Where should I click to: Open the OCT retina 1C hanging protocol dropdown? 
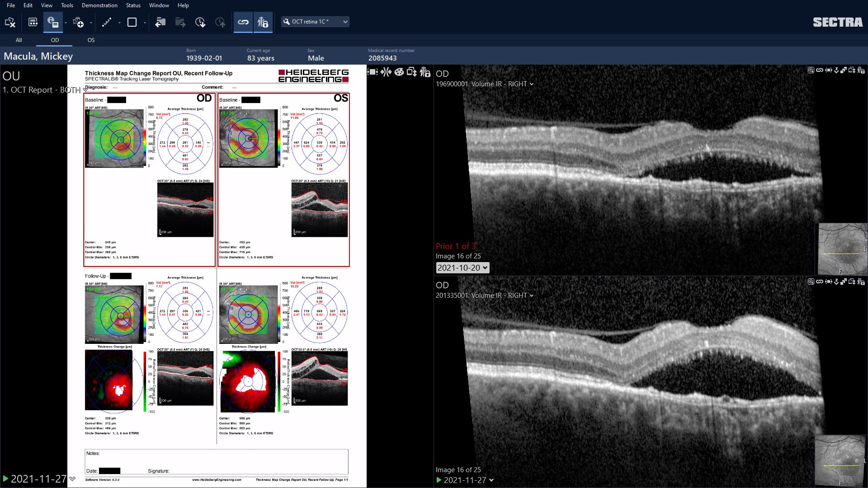[x=315, y=21]
